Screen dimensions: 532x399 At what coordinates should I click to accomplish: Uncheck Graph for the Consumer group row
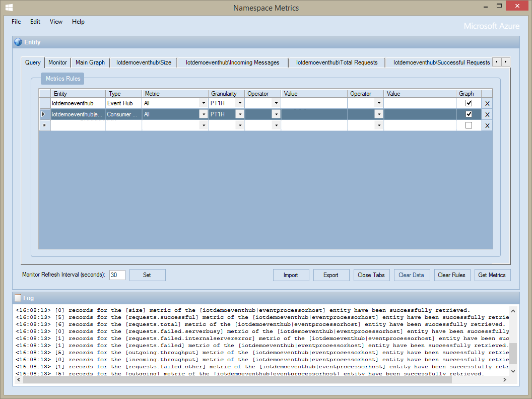469,114
